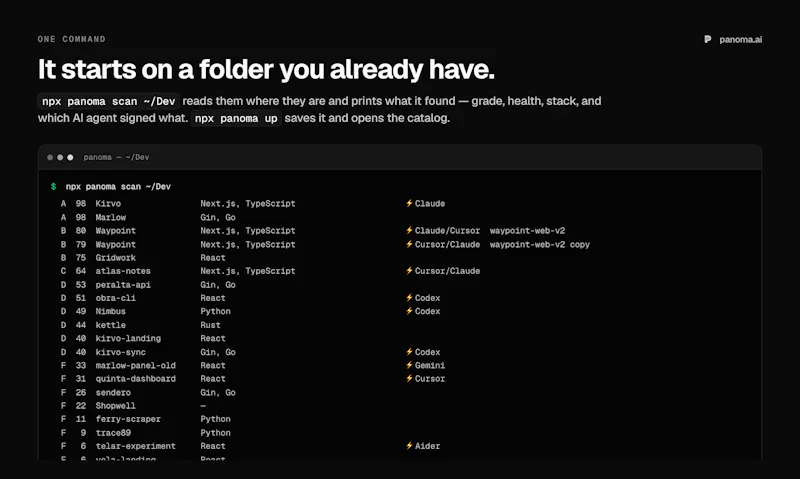Click the dash stack value in the Shopwell row
The image size is (800, 479).
click(x=203, y=406)
